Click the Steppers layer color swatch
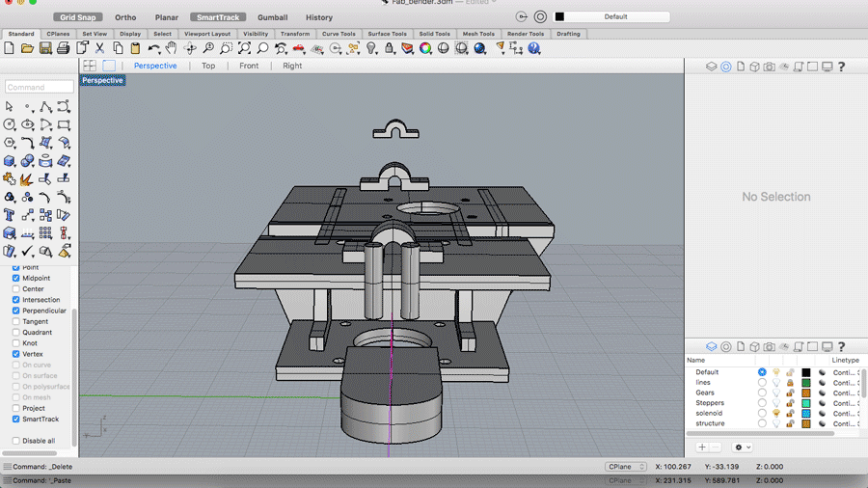 pos(806,403)
